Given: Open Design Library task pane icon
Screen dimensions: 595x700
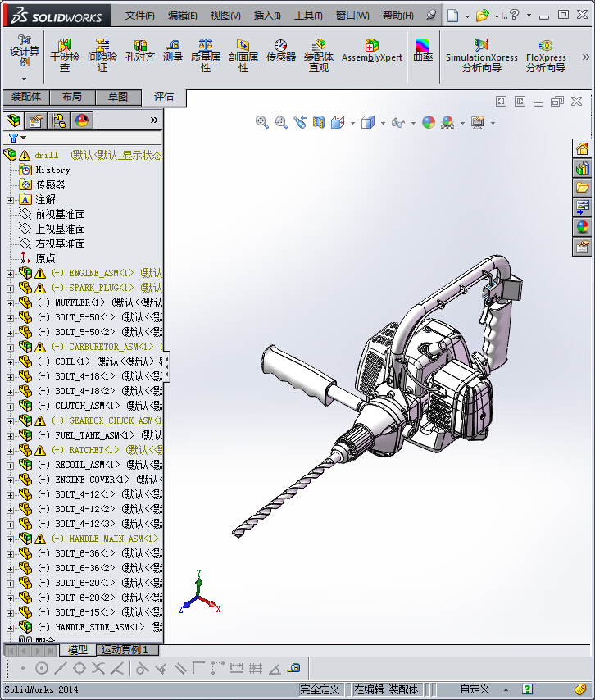Looking at the screenshot, I should click(x=582, y=168).
